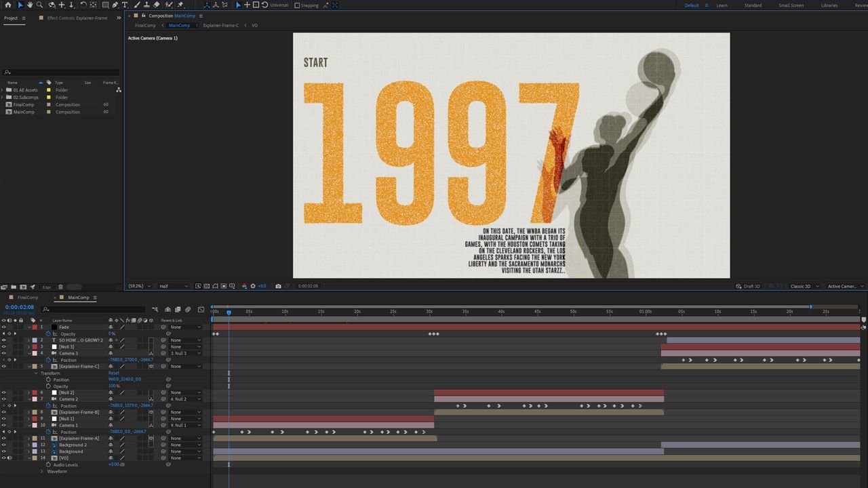
Task: Click Reset on the Transform property
Action: point(113,373)
